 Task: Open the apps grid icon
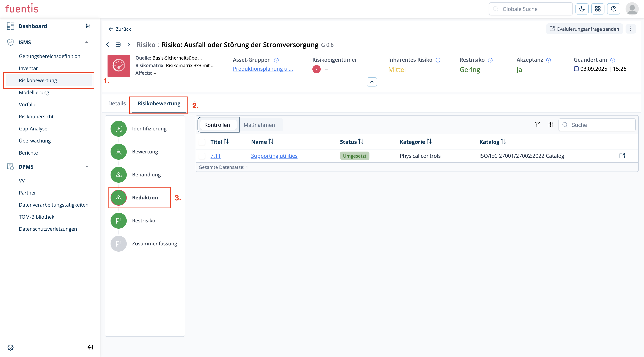pos(598,9)
